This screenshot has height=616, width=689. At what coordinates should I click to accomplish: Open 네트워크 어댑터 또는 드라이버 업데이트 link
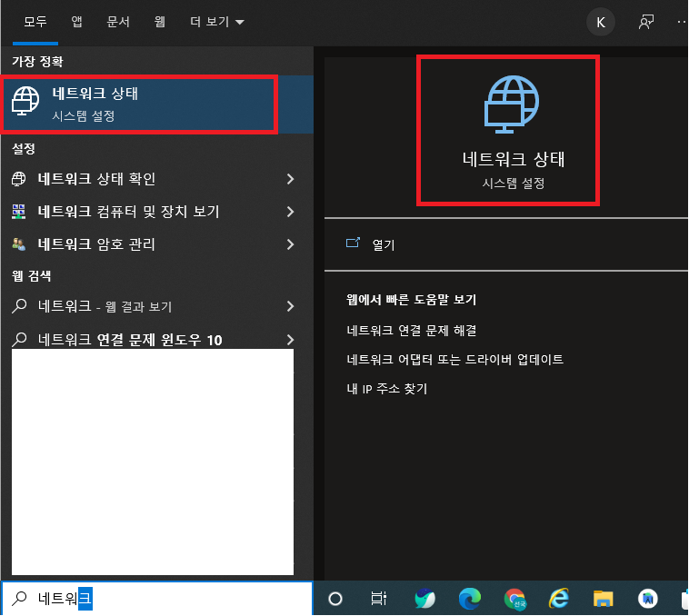tap(454, 360)
